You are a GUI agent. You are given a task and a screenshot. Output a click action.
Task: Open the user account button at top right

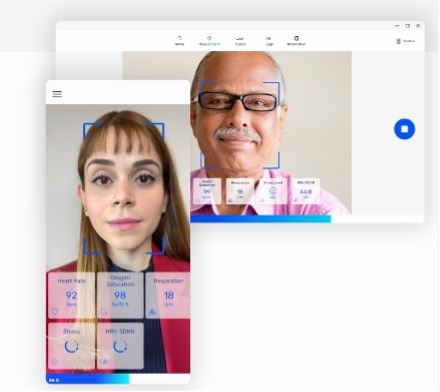coord(405,41)
